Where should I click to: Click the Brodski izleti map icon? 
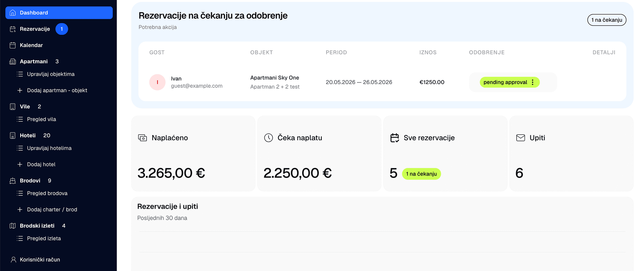tap(13, 226)
